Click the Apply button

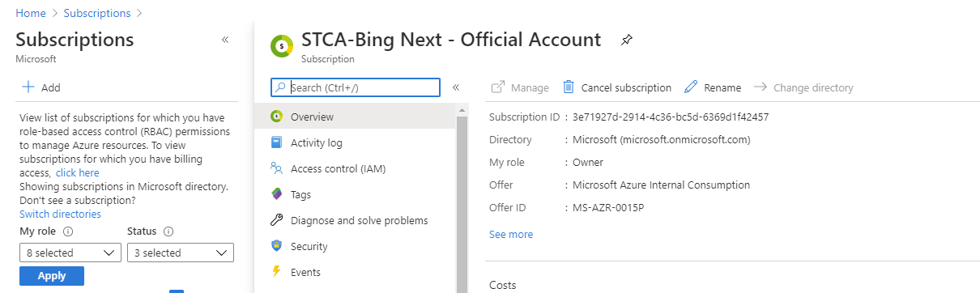click(x=52, y=276)
